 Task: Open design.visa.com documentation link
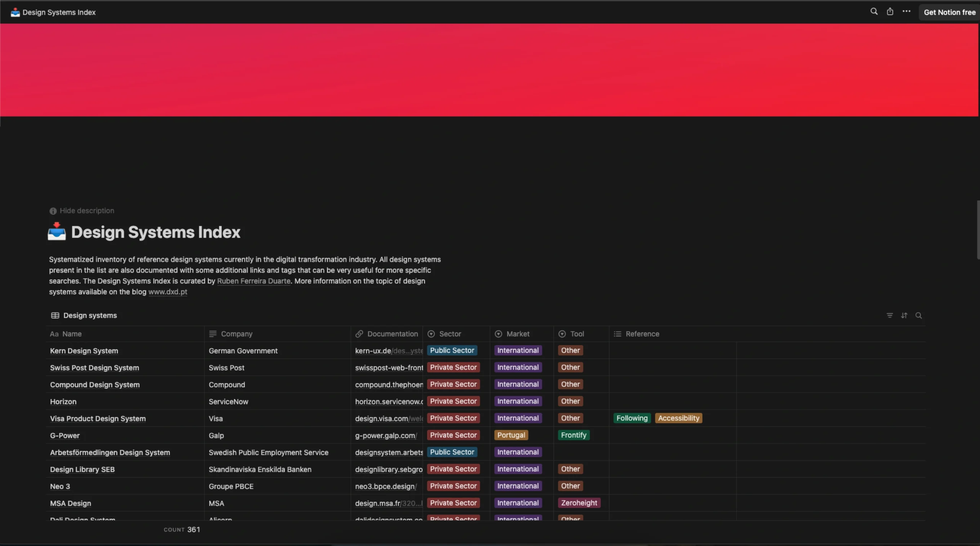coord(389,418)
